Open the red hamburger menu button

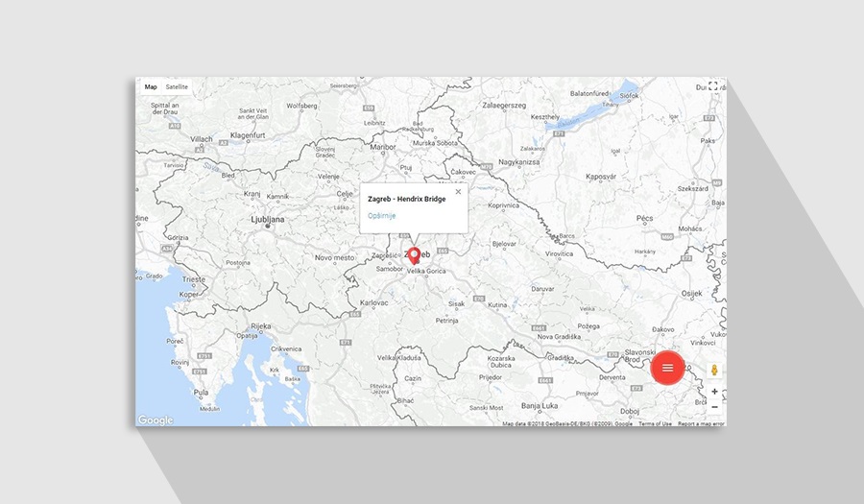click(667, 368)
